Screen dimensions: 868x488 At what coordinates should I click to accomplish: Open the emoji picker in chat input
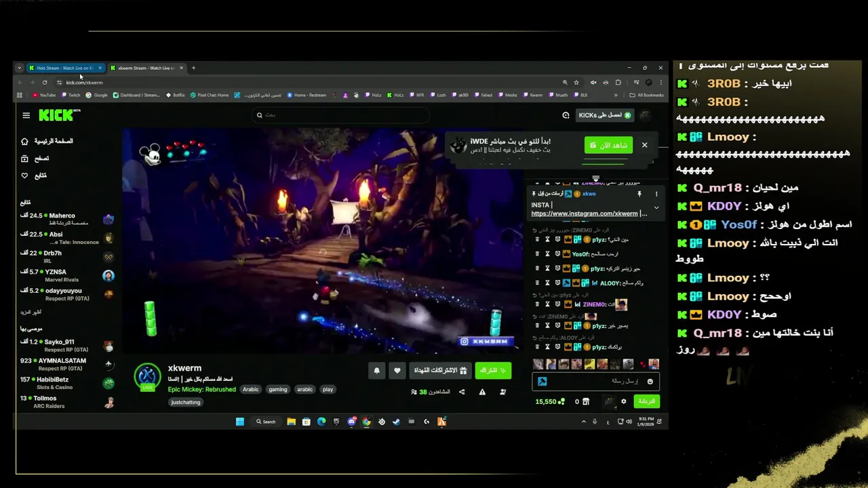click(x=650, y=382)
